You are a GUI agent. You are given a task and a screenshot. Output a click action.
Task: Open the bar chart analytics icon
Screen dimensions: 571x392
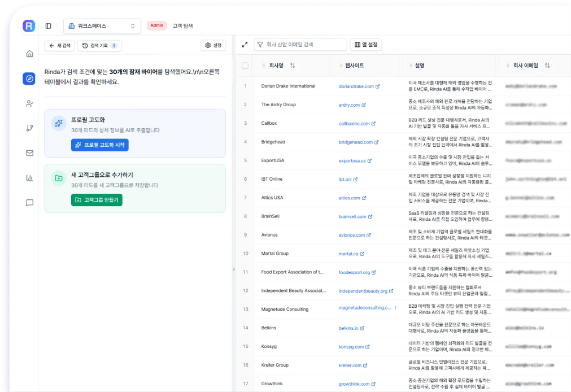click(x=29, y=178)
